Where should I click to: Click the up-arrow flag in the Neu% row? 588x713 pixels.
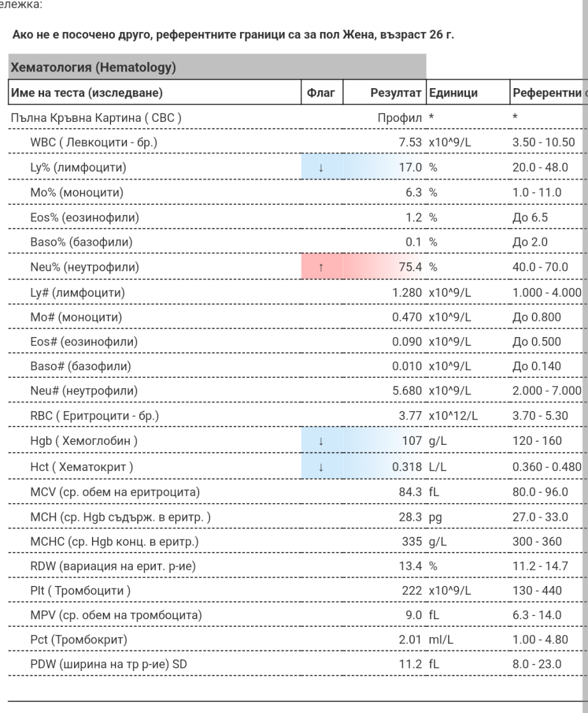pyautogui.click(x=322, y=268)
